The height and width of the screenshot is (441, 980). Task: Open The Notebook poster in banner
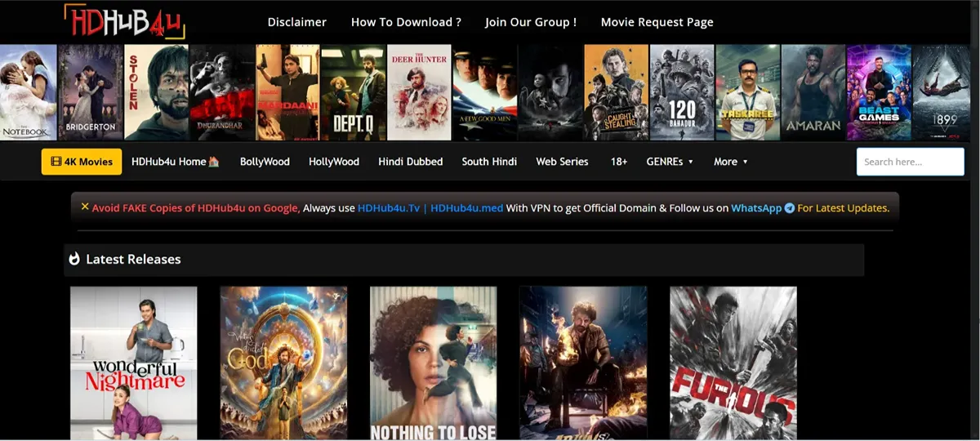click(28, 92)
